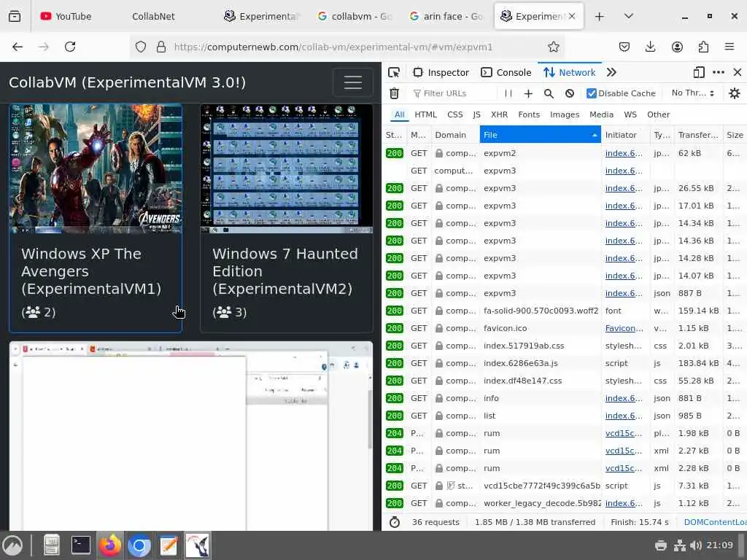This screenshot has width=747, height=560.
Task: Sort requests by File column header
Action: [541, 135]
